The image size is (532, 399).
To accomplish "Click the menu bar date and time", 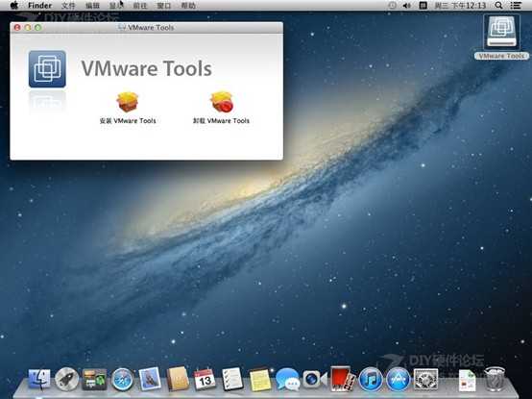I will tap(460, 6).
